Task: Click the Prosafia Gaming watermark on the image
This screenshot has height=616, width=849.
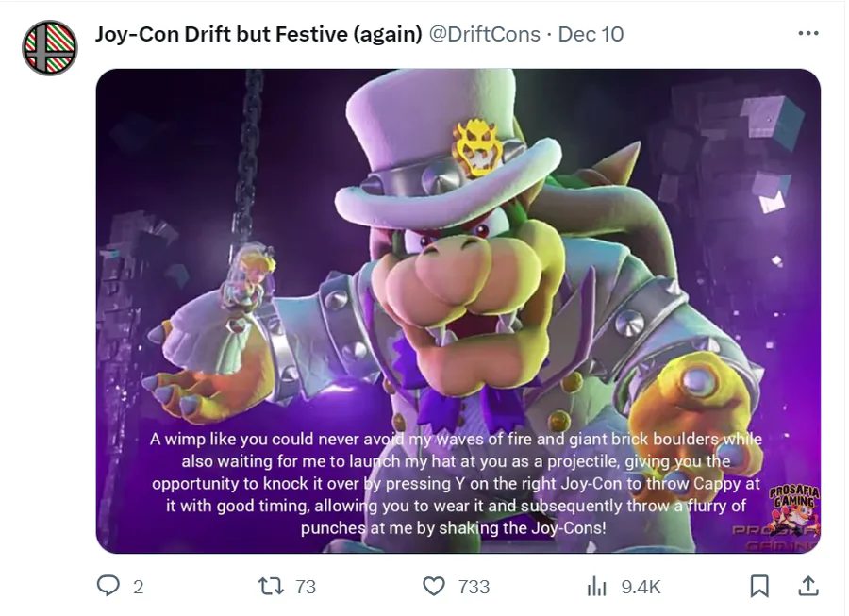Action: [x=794, y=512]
